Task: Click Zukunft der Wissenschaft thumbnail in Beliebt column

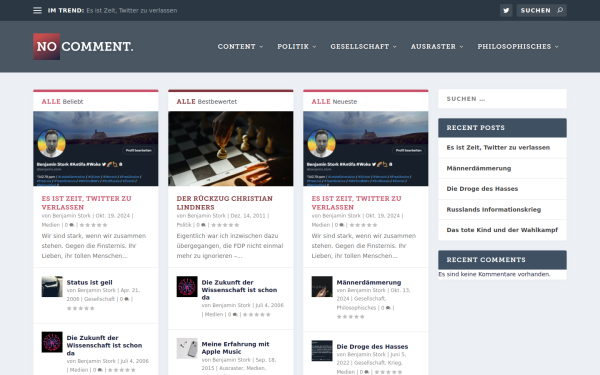Action: click(52, 342)
